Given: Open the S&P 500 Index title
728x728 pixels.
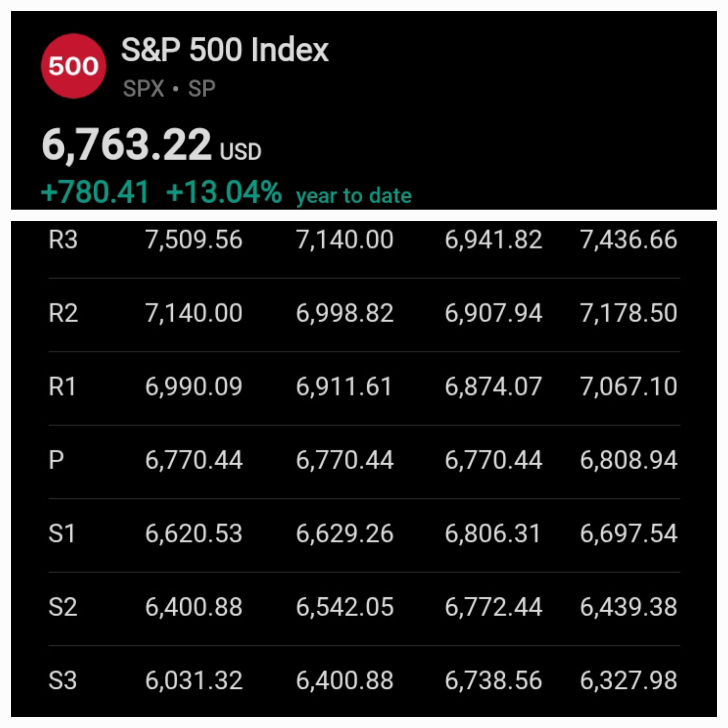Looking at the screenshot, I should tap(225, 50).
